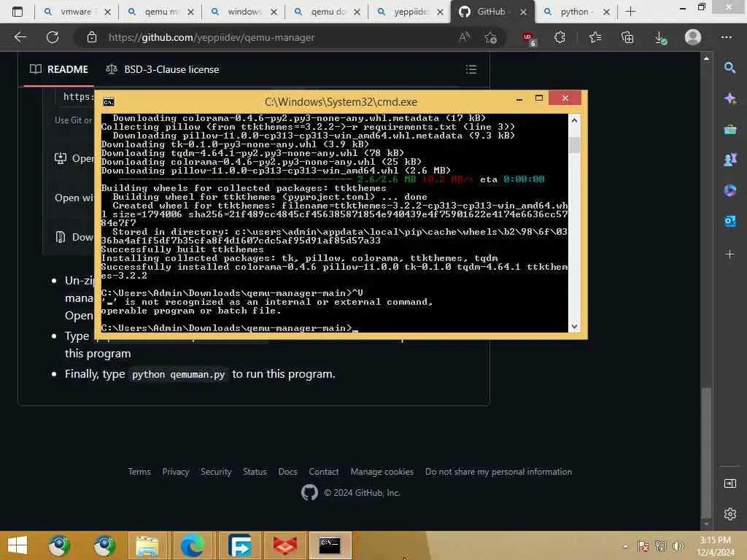Screen dimensions: 747x560
Task: Toggle the sidebar panel layout icon
Action: [x=729, y=483]
